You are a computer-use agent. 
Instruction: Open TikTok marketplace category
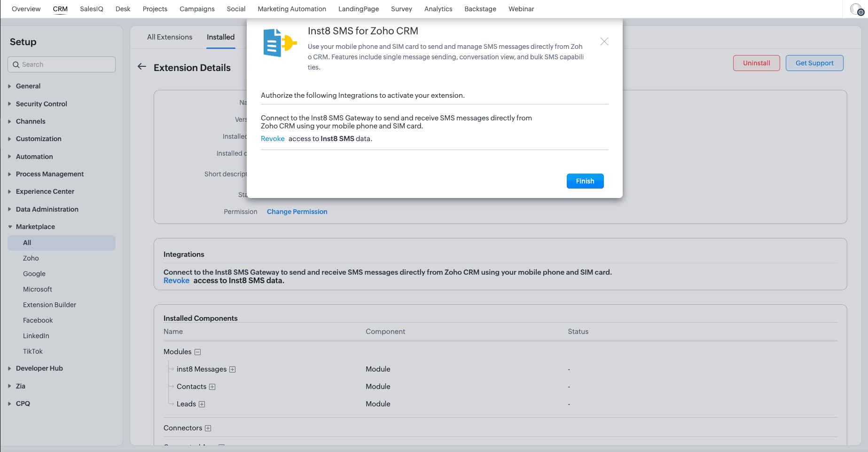[33, 351]
